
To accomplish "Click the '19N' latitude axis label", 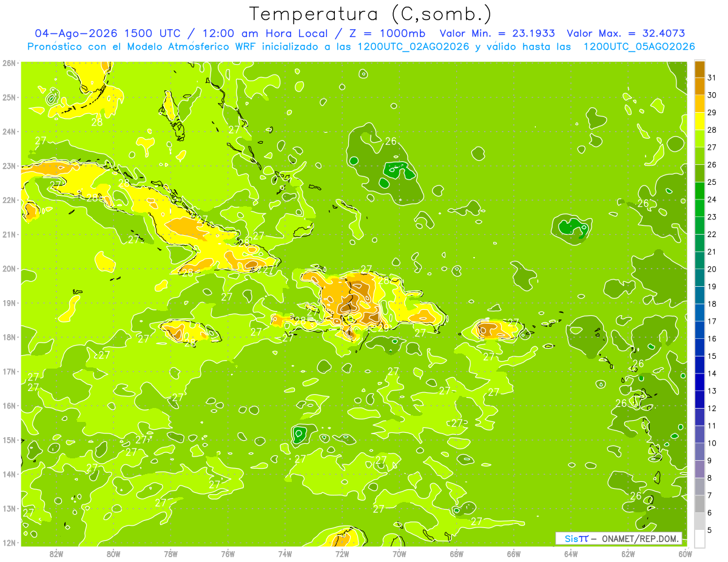I will (x=9, y=303).
